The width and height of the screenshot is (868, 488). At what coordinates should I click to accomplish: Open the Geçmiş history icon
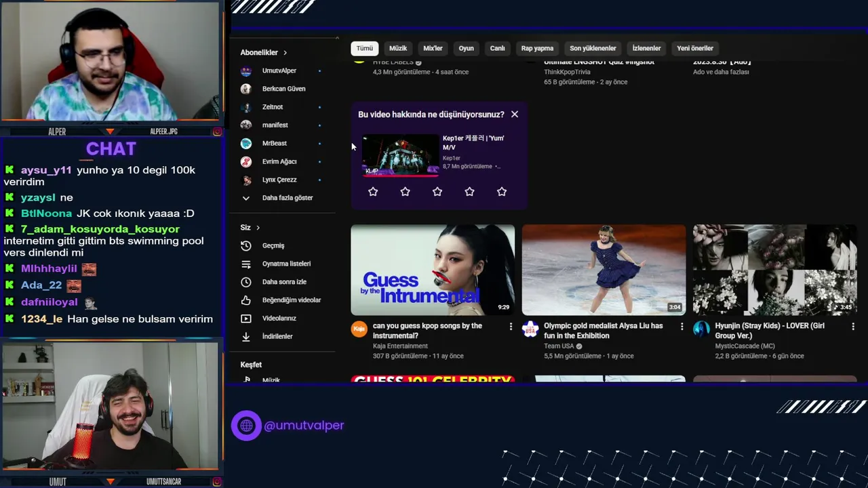click(x=246, y=245)
